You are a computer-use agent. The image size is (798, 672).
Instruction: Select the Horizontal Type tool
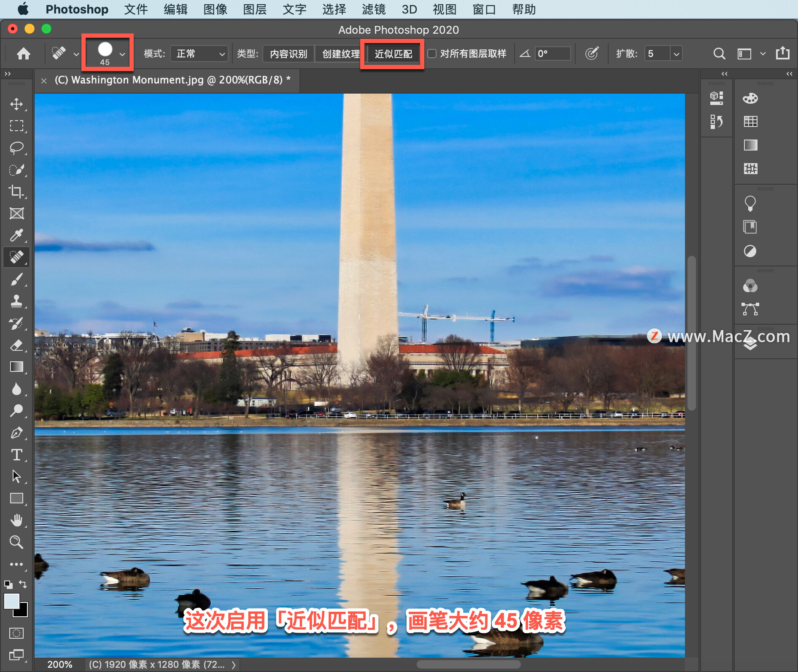16,454
